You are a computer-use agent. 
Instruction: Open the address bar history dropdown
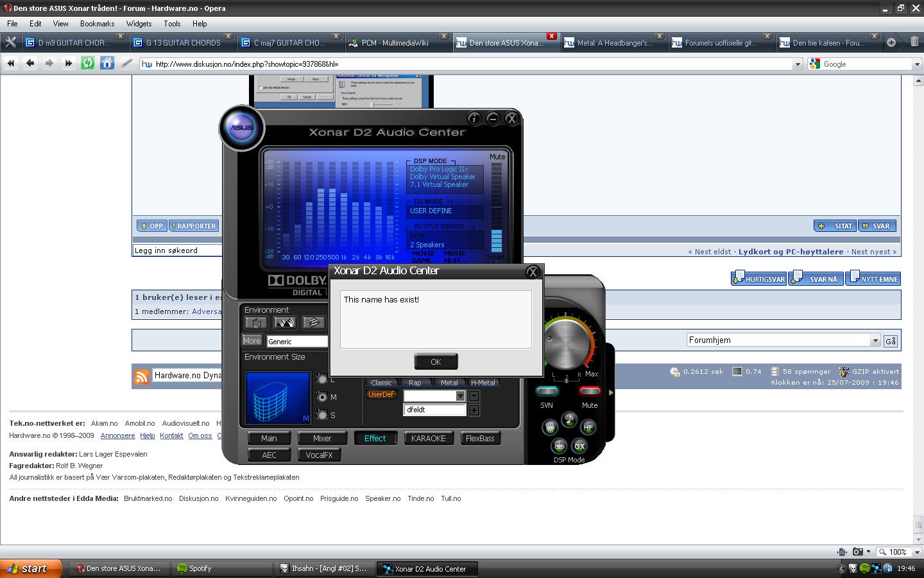798,64
